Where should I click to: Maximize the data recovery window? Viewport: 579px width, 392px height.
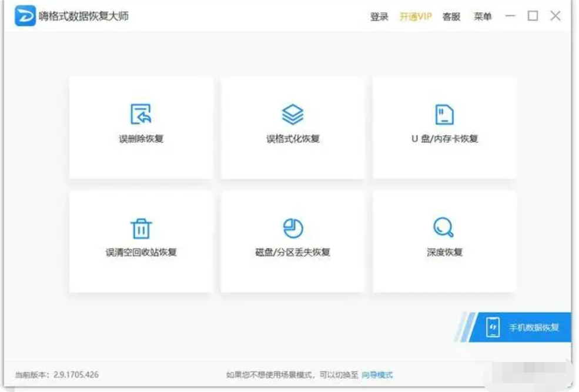click(533, 16)
